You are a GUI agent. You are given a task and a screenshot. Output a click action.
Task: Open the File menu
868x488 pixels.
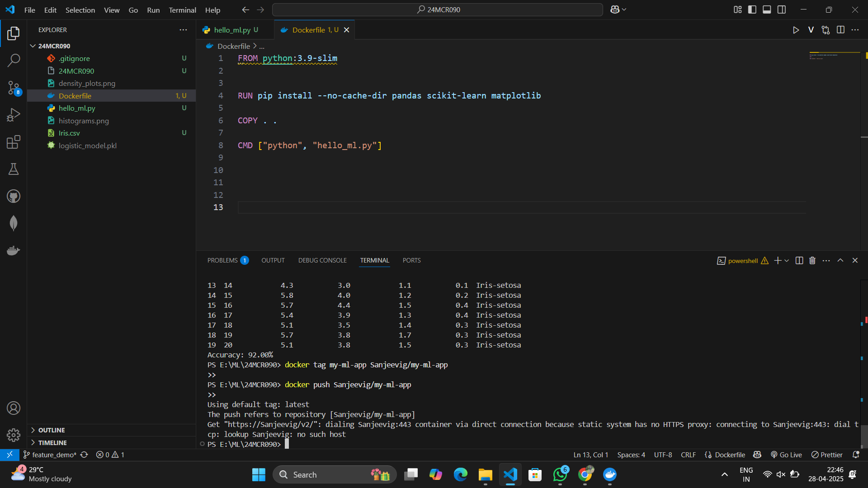click(x=30, y=10)
